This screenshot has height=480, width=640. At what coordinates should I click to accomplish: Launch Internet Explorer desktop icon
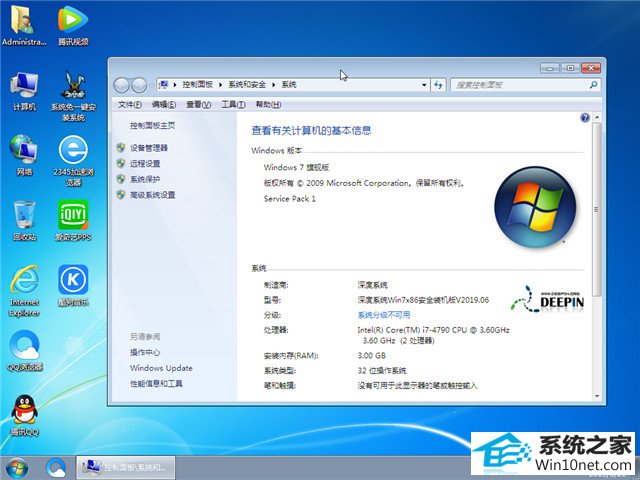coord(24,291)
